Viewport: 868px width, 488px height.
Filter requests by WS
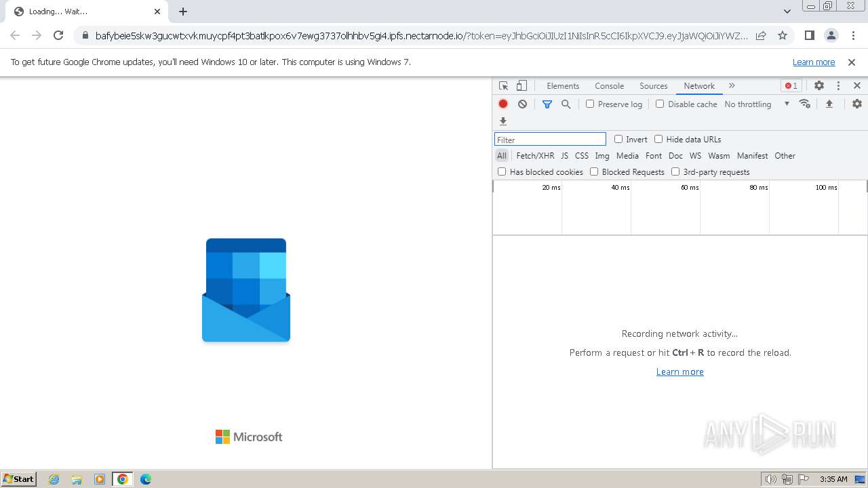(695, 156)
